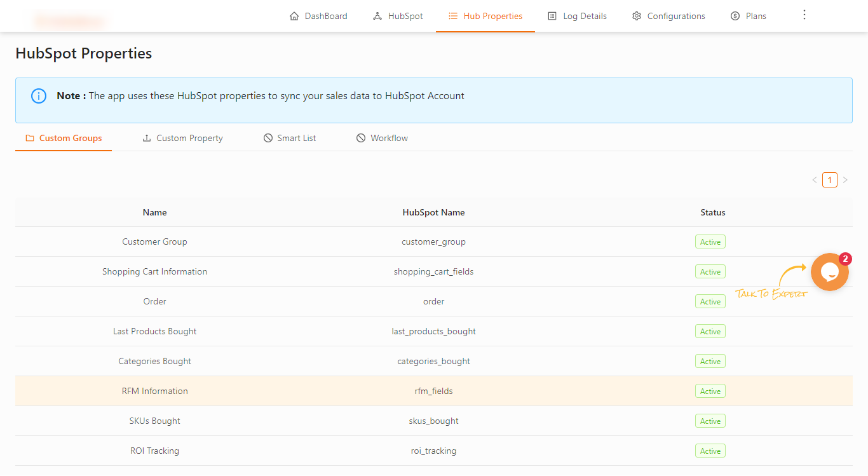
Task: Open the DashBoard navigation tab
Action: [318, 16]
